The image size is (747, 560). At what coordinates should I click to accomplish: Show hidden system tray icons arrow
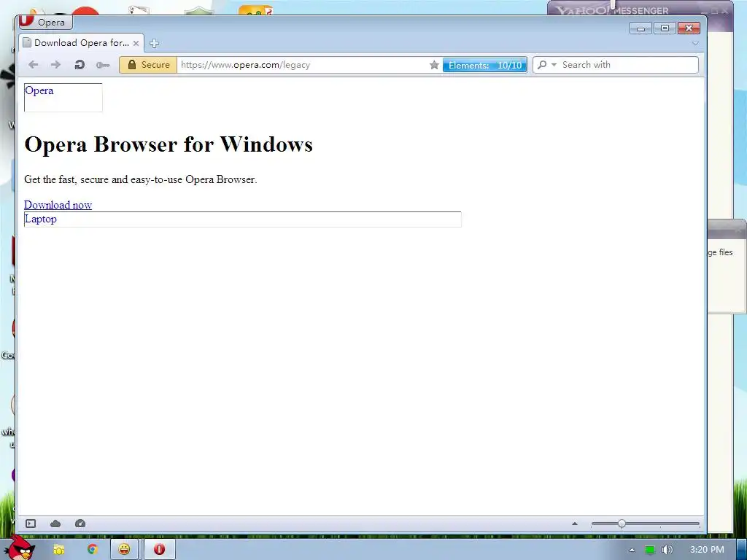[x=632, y=550]
